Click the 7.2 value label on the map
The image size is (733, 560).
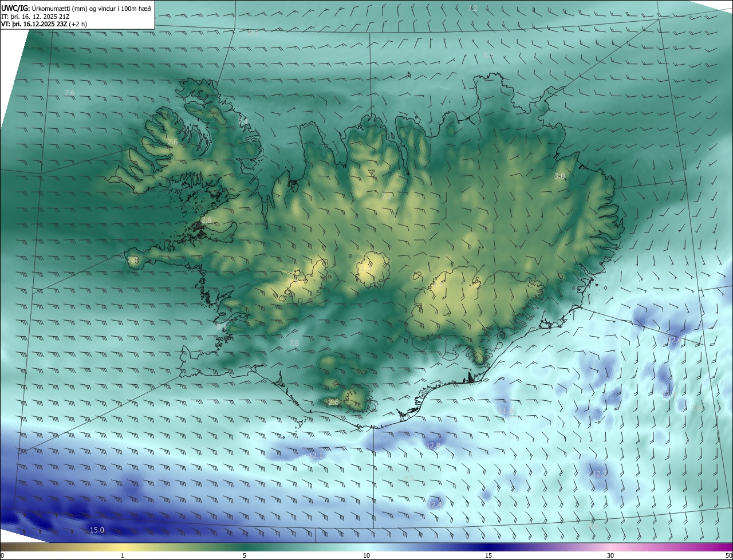[472, 8]
